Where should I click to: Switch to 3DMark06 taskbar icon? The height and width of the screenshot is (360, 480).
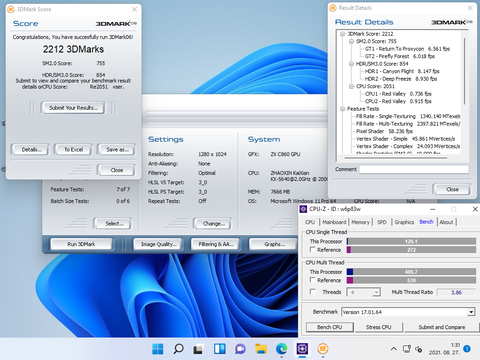(323, 349)
